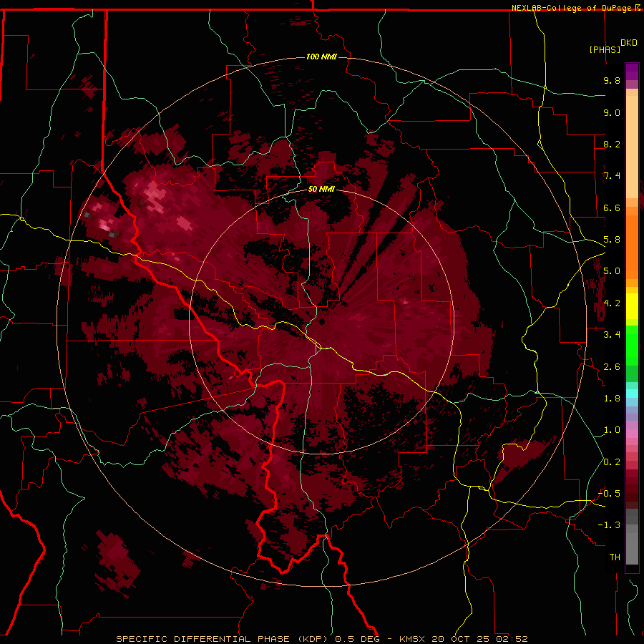Click the 4.2 value on color scale
The width and height of the screenshot is (644, 644).
tap(612, 303)
